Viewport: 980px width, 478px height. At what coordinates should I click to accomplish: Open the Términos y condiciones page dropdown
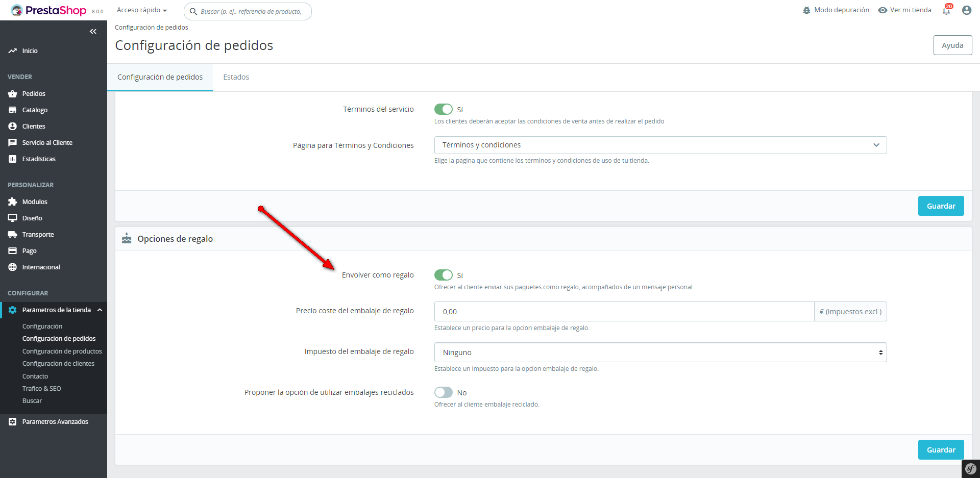coord(660,145)
